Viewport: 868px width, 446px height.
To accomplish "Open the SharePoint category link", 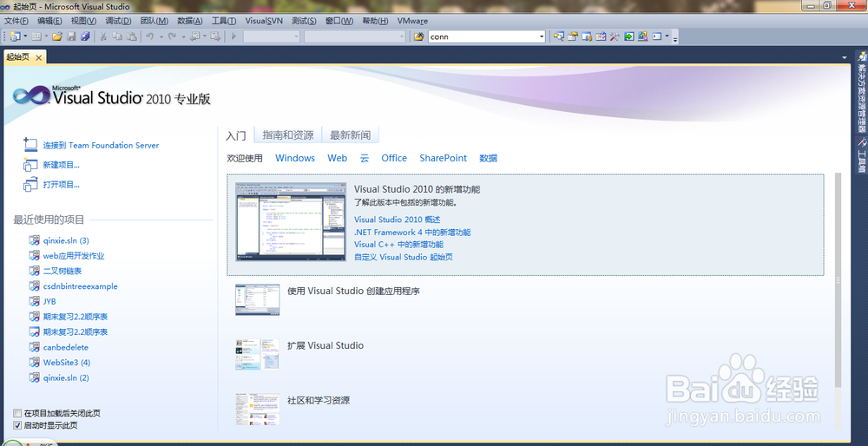I will 443,158.
